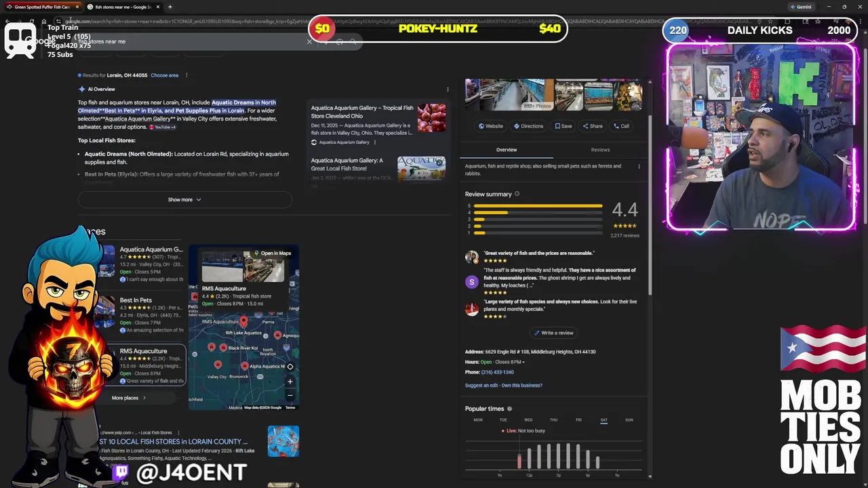The image size is (868, 488).
Task: Open Aquatica Aquarium Gallery: A Great Local Fish Store video
Action: point(347,165)
